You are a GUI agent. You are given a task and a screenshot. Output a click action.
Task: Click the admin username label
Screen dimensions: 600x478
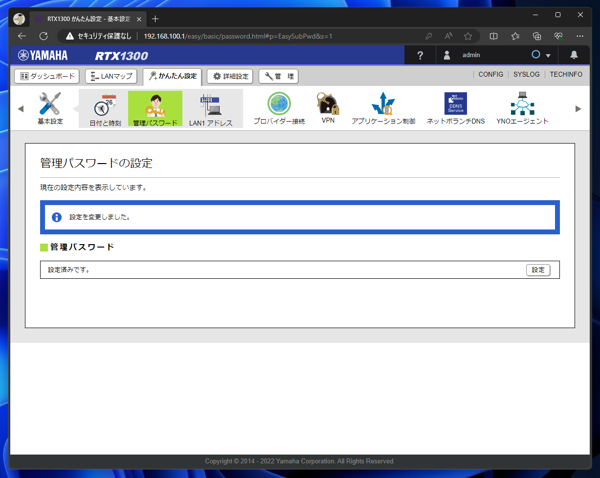tap(471, 55)
